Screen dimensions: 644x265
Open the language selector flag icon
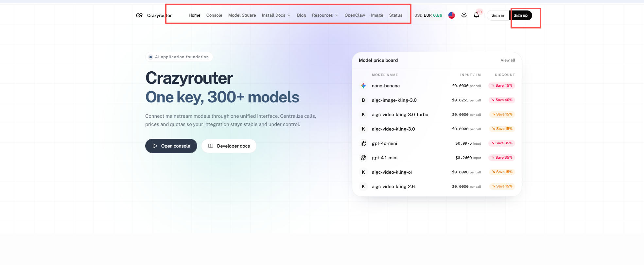tap(452, 15)
